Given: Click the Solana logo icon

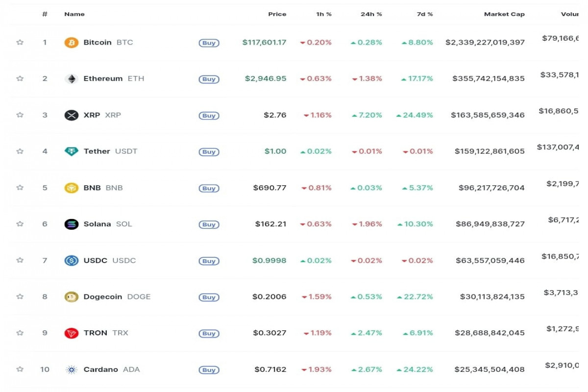Looking at the screenshot, I should (x=71, y=224).
